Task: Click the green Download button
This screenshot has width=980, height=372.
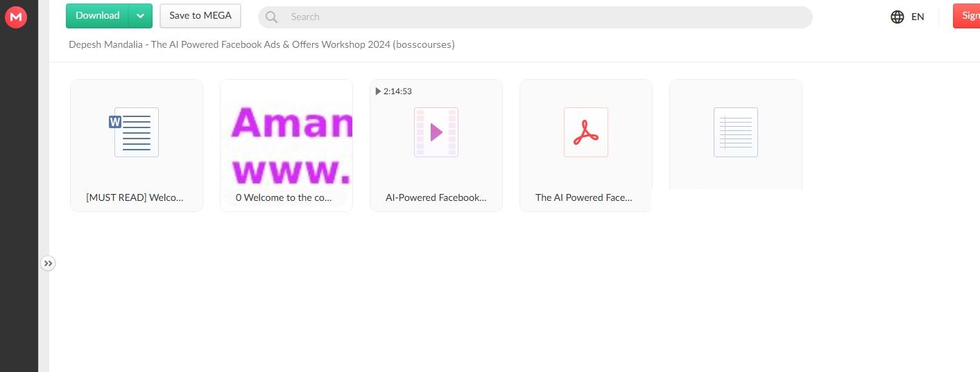Action: click(97, 16)
